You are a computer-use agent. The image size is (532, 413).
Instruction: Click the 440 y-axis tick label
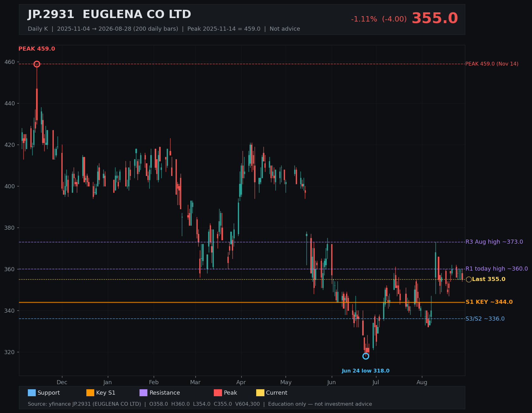tap(10, 103)
